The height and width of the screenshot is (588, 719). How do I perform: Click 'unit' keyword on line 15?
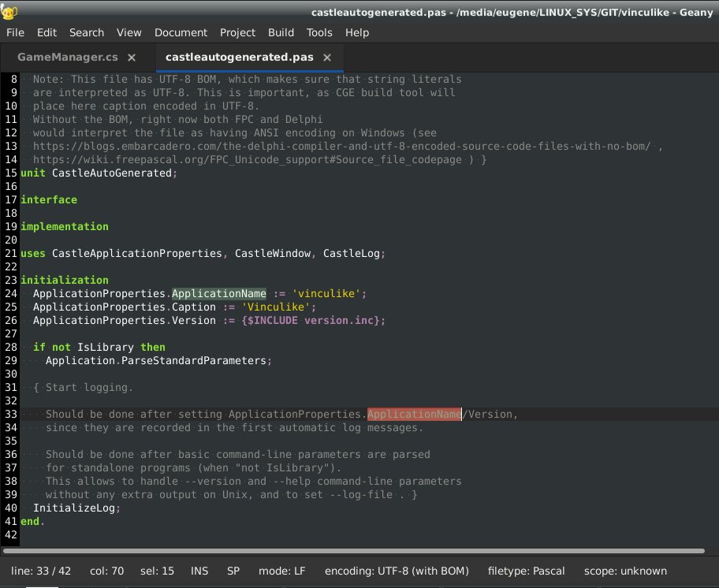(33, 173)
